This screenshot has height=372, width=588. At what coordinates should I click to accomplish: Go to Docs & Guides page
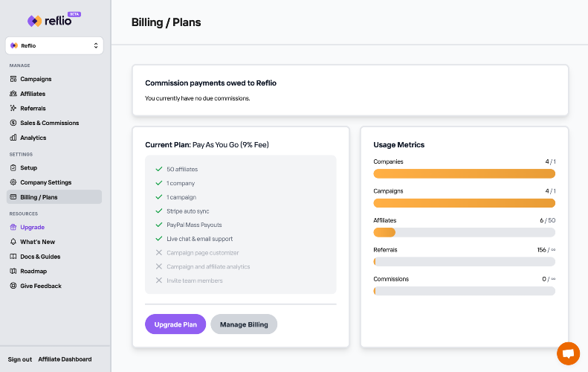click(x=39, y=257)
